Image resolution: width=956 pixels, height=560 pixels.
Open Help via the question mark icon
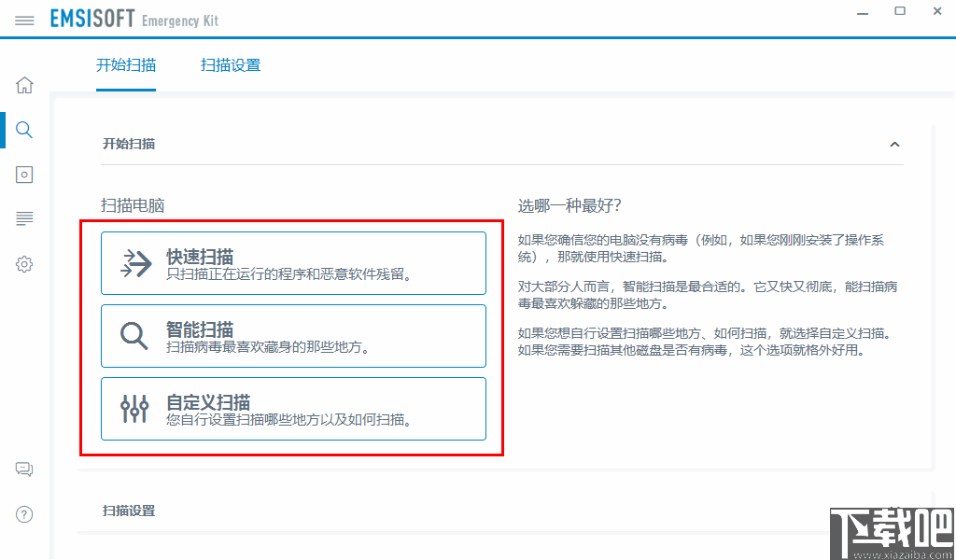click(23, 513)
